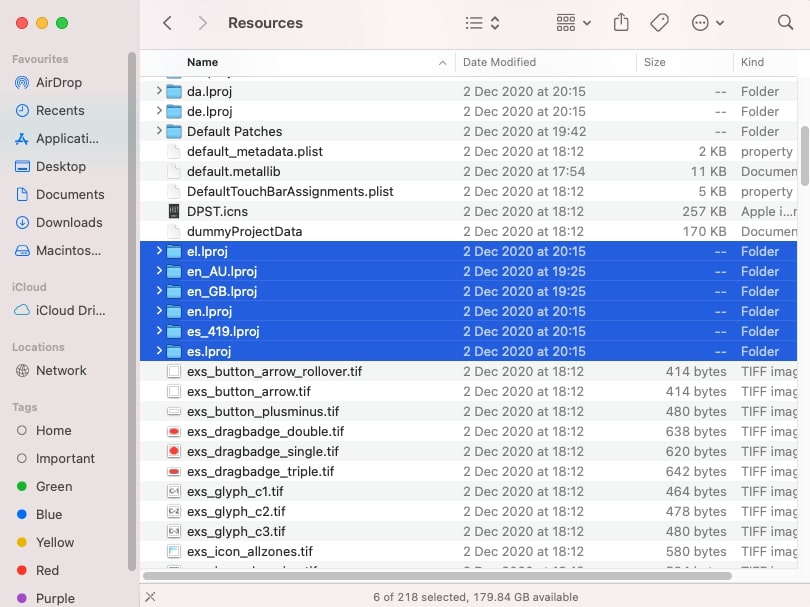Viewport: 810px width, 607px height.
Task: Go forward with the right chevron button
Action: (202, 23)
